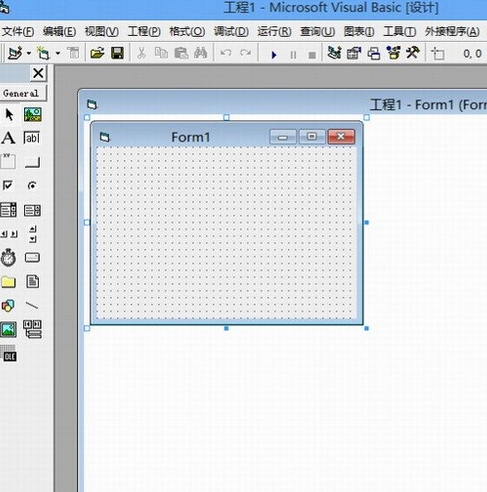
Task: Select the vertical scrollbar control tool
Action: click(x=33, y=234)
